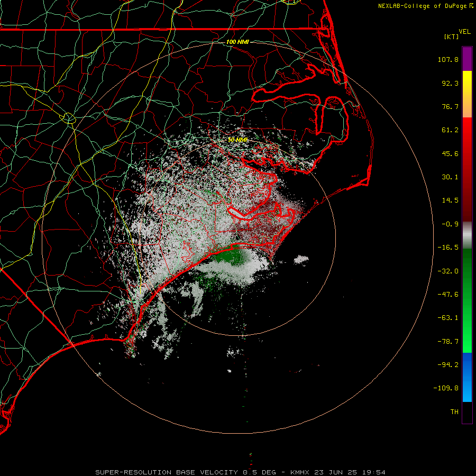The image size is (476, 476).
Task: Click the 50 NMI range ring label
Action: [237, 140]
